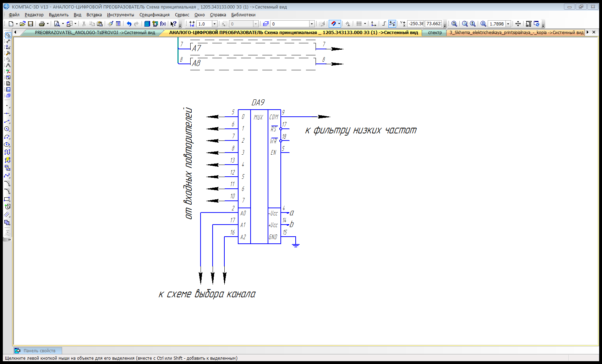Screen dimensions: 602x364
Task: Select text 'к фильтру низких частот'
Action: tap(361, 131)
